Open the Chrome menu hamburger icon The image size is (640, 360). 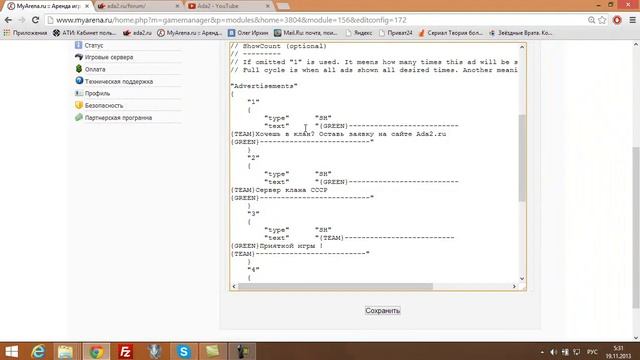click(632, 20)
